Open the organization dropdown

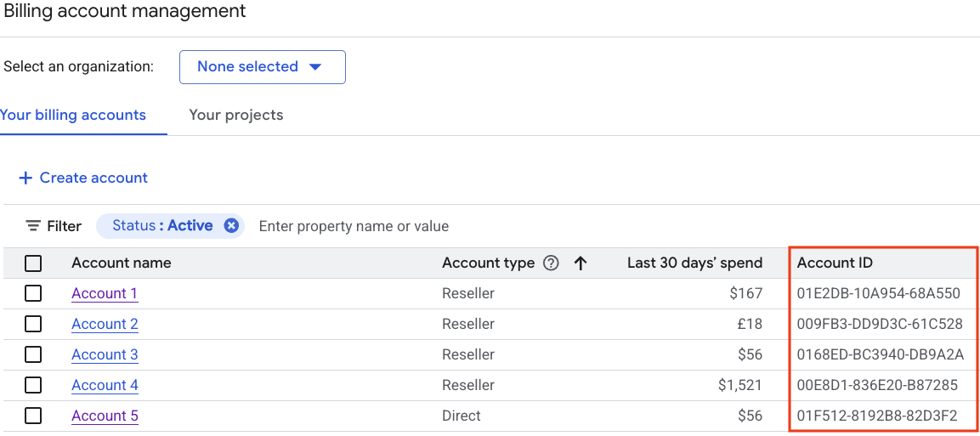tap(262, 67)
